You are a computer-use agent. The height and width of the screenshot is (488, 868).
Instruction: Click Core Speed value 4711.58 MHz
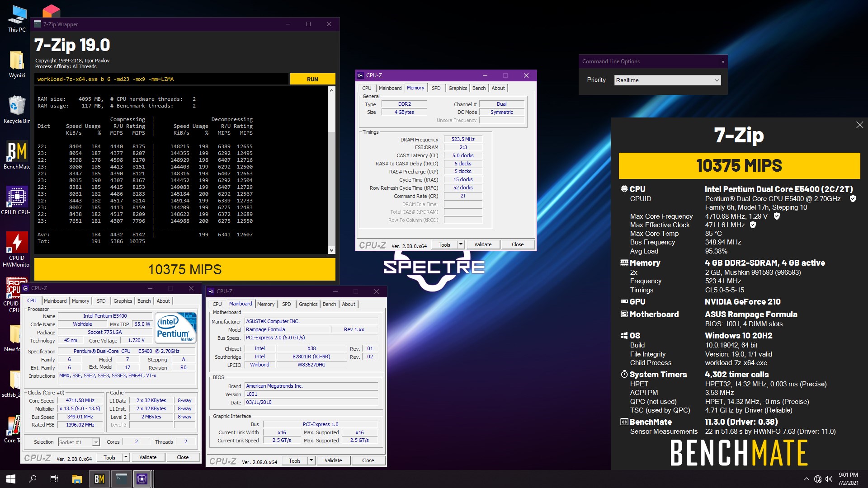[80, 401]
